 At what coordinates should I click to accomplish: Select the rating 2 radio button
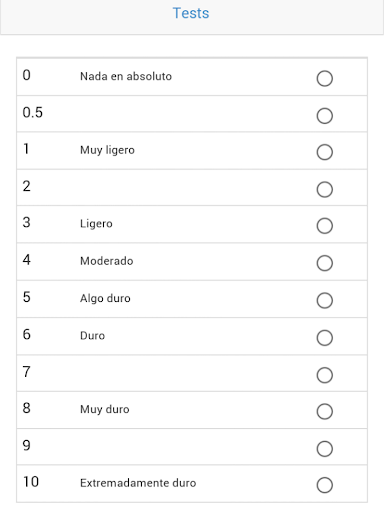(x=325, y=189)
